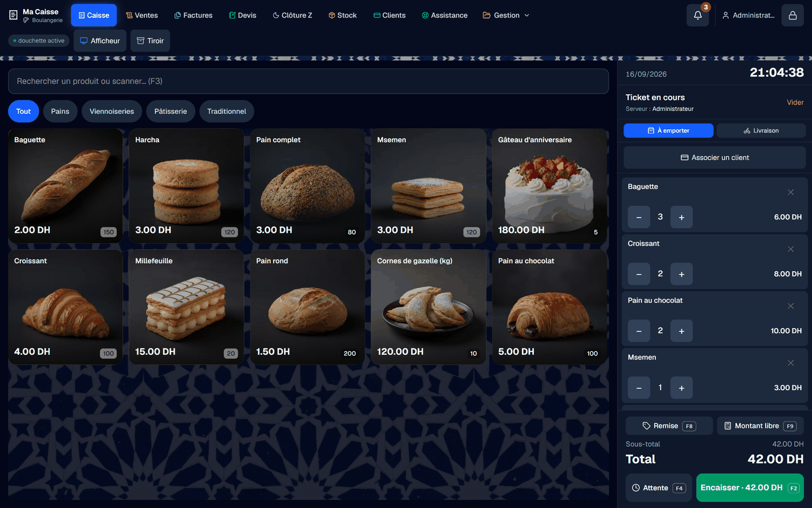Lock the session with padlock icon
Viewport: 812px width, 508px height.
click(x=792, y=15)
